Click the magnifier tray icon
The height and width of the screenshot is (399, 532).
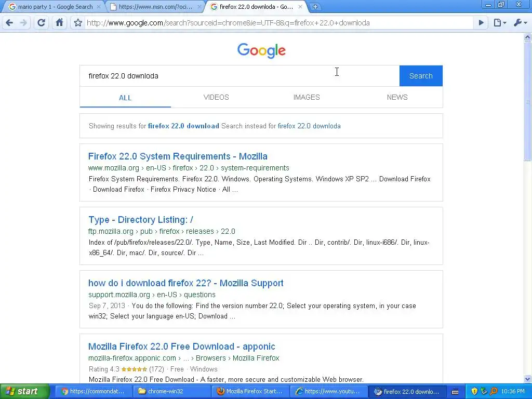(494, 391)
